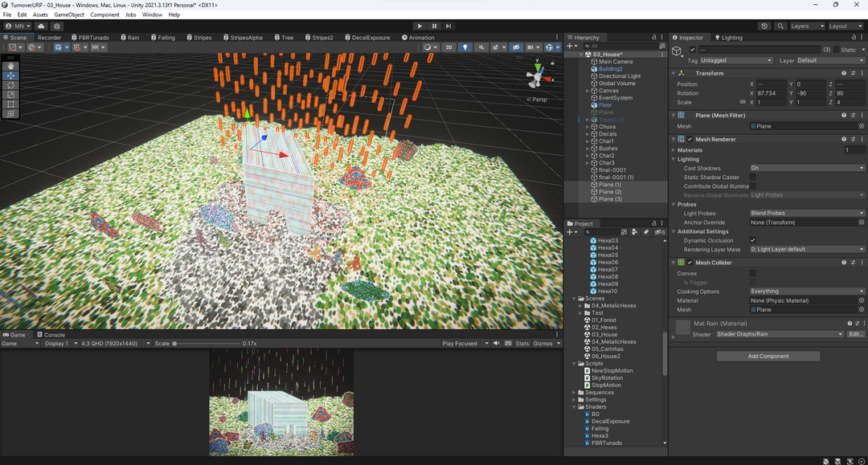Start Play mode with the Play button
The width and height of the screenshot is (868, 465).
click(420, 26)
